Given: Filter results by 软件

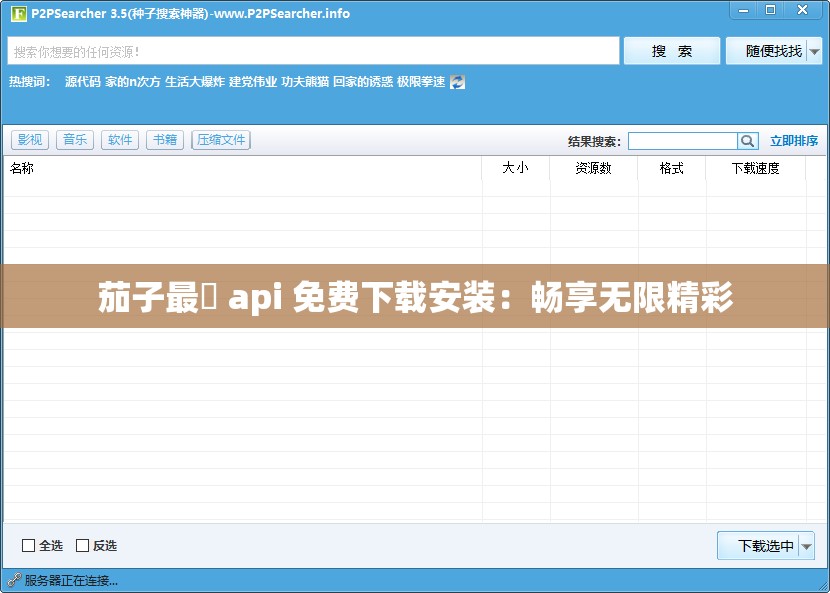Looking at the screenshot, I should (x=120, y=140).
